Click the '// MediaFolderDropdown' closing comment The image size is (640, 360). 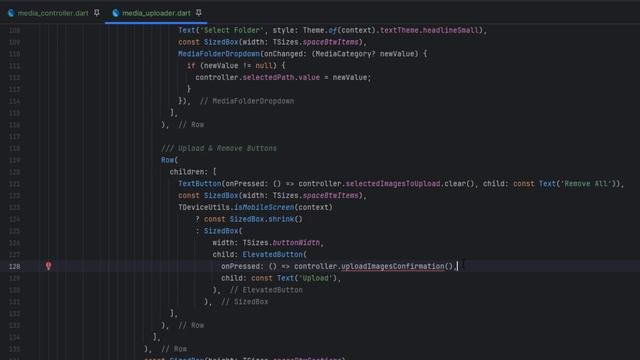click(x=247, y=101)
